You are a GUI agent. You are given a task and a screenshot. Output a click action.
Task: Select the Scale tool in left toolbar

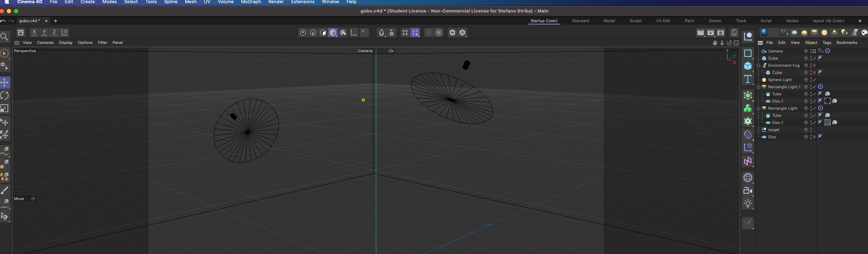coord(5,108)
